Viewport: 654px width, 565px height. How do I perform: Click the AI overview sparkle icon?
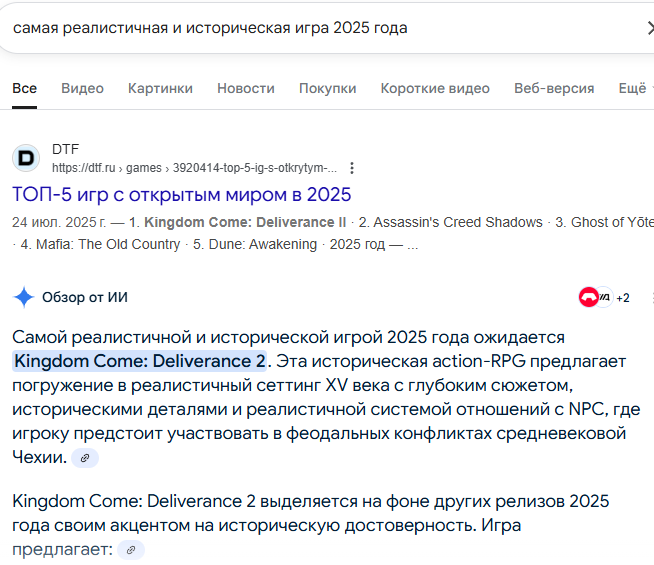pos(24,297)
